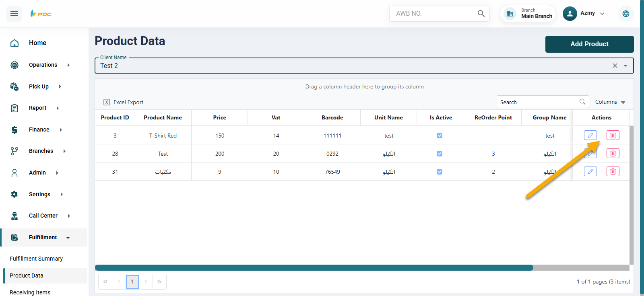
Task: Delete product ID 31
Action: click(x=613, y=171)
